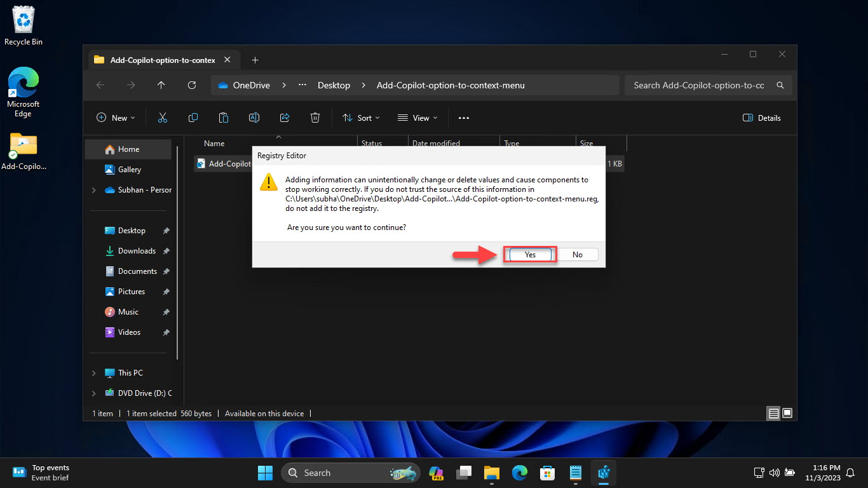The height and width of the screenshot is (488, 868).
Task: Open File Explorer from taskbar
Action: point(492,473)
